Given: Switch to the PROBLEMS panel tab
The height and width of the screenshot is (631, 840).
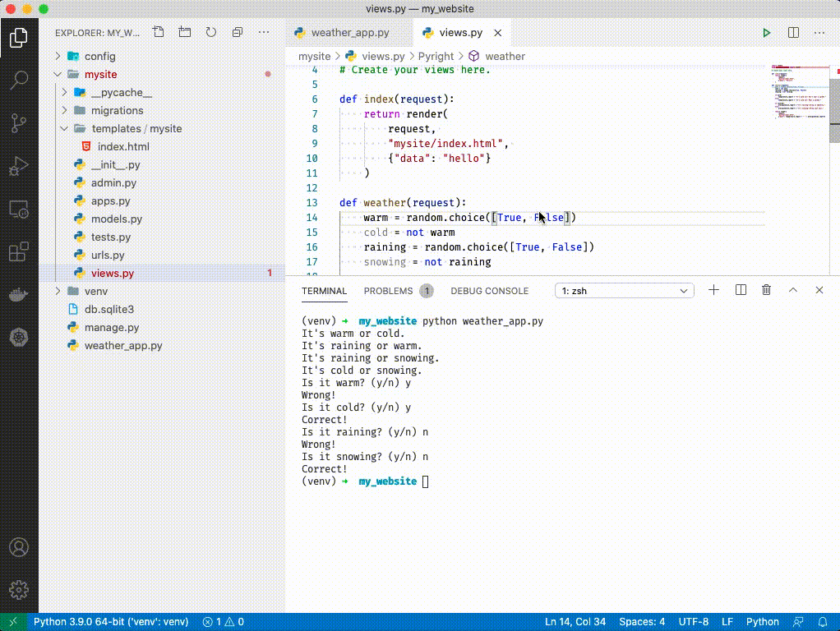Looking at the screenshot, I should point(388,291).
